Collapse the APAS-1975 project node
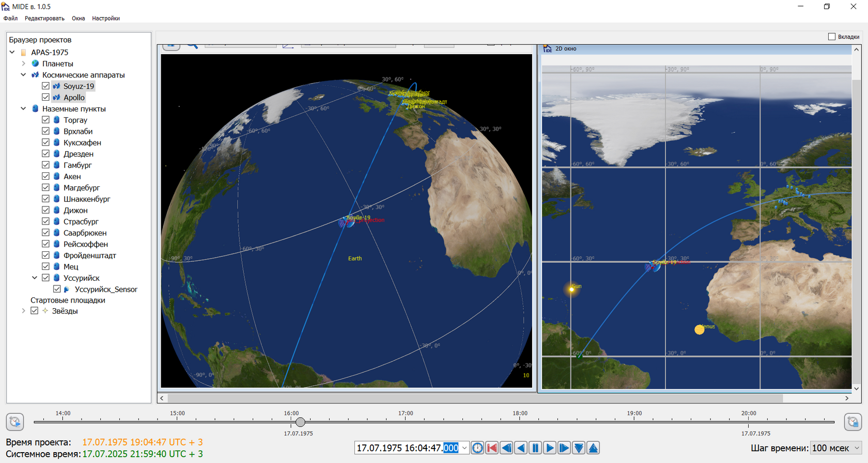This screenshot has width=868, height=463. [12, 52]
